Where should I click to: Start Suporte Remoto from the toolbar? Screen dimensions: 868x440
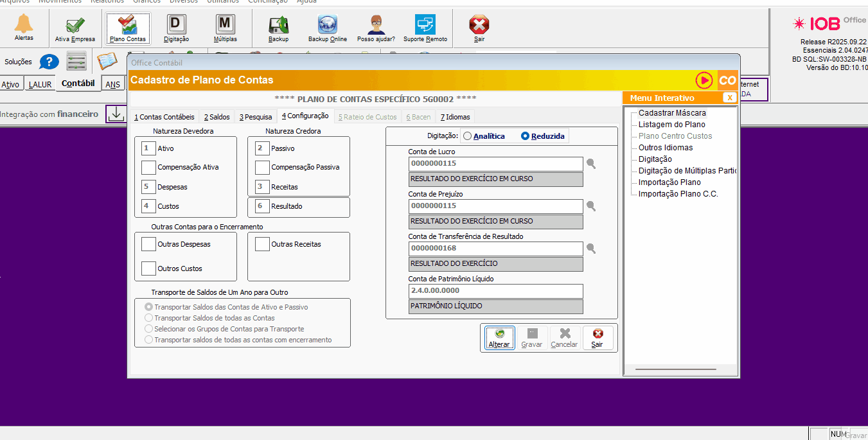[425, 27]
